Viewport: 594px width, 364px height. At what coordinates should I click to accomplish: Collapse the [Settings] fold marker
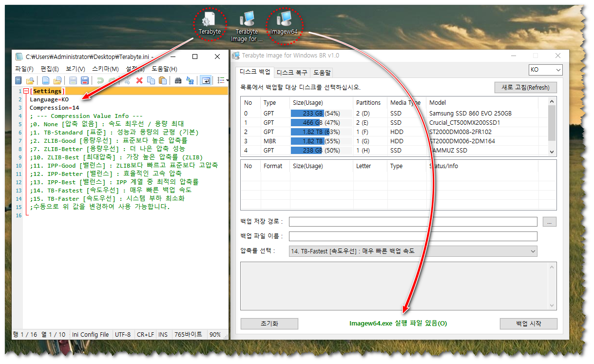point(26,91)
